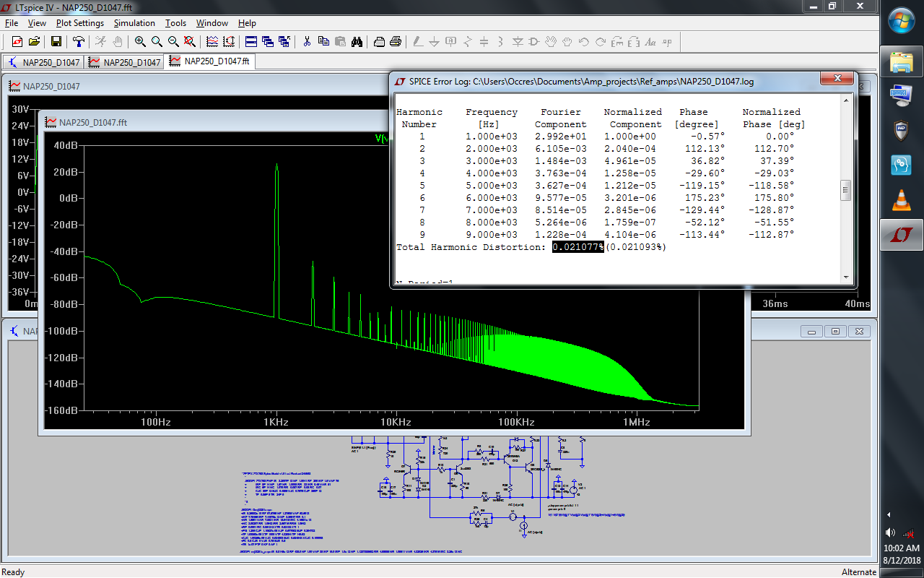Open the View menu
The image size is (924, 578).
(x=37, y=23)
